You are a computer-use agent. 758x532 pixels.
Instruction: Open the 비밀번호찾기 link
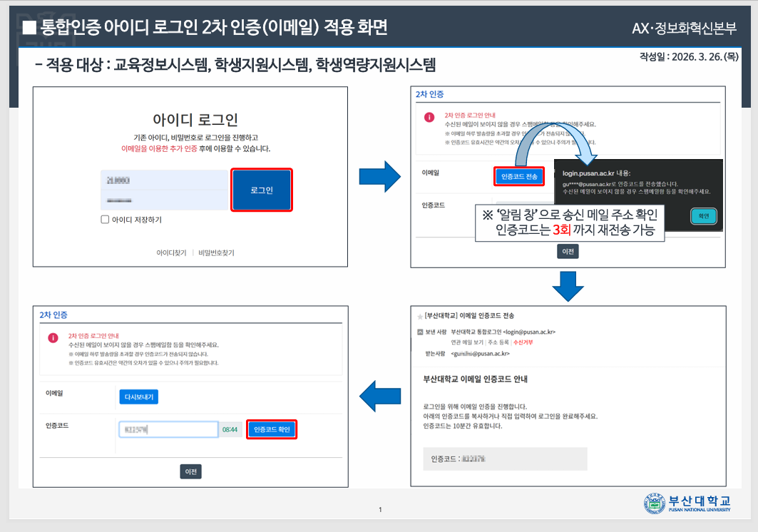pyautogui.click(x=216, y=252)
